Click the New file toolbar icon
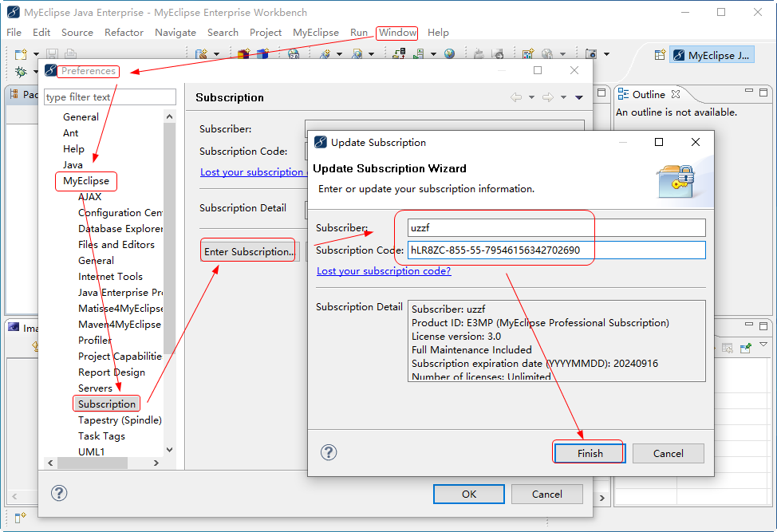The width and height of the screenshot is (777, 532). [x=21, y=54]
